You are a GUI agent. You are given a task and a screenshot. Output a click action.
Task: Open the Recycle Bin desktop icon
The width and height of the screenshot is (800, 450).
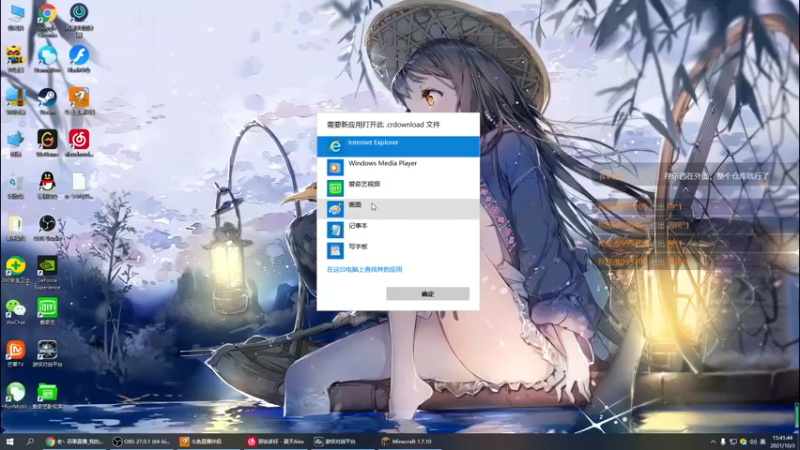coord(16,186)
